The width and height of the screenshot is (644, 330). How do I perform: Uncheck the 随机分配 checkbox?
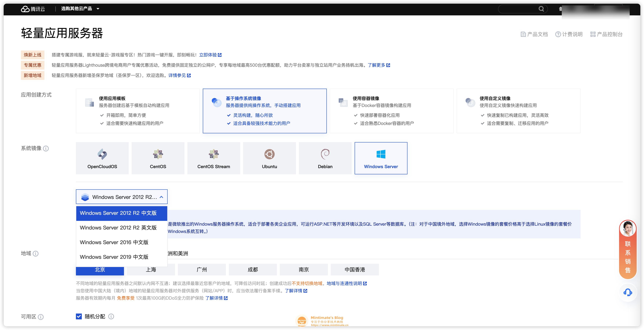[79, 316]
